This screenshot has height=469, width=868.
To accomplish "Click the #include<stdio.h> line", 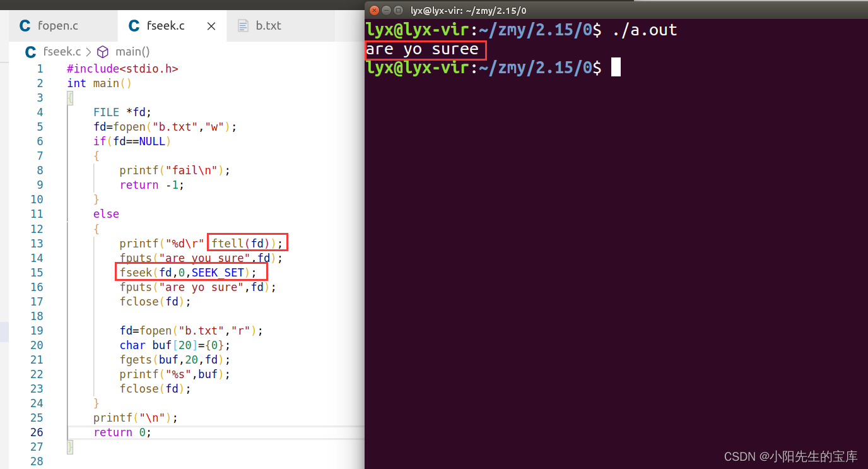I will pyautogui.click(x=122, y=69).
